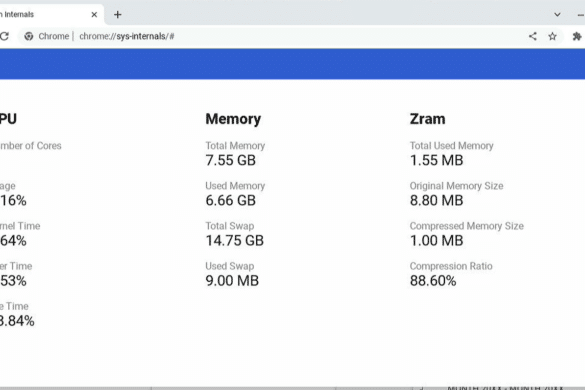The image size is (585, 390).
Task: Click the Zram section heading
Action: [428, 119]
